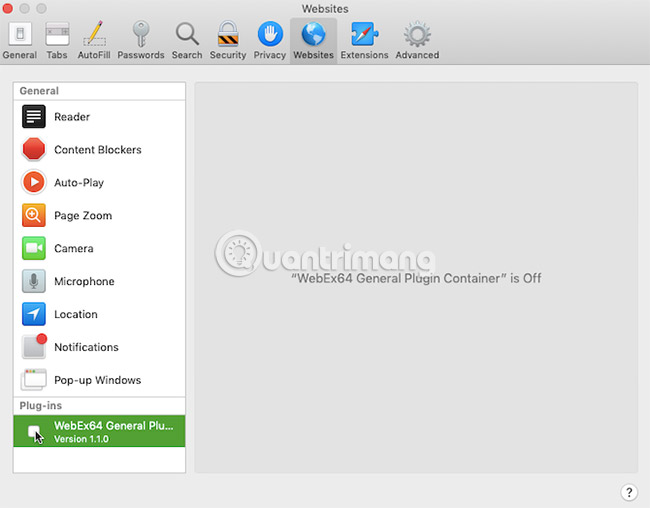Open the Advanced gear icon

pos(417,34)
